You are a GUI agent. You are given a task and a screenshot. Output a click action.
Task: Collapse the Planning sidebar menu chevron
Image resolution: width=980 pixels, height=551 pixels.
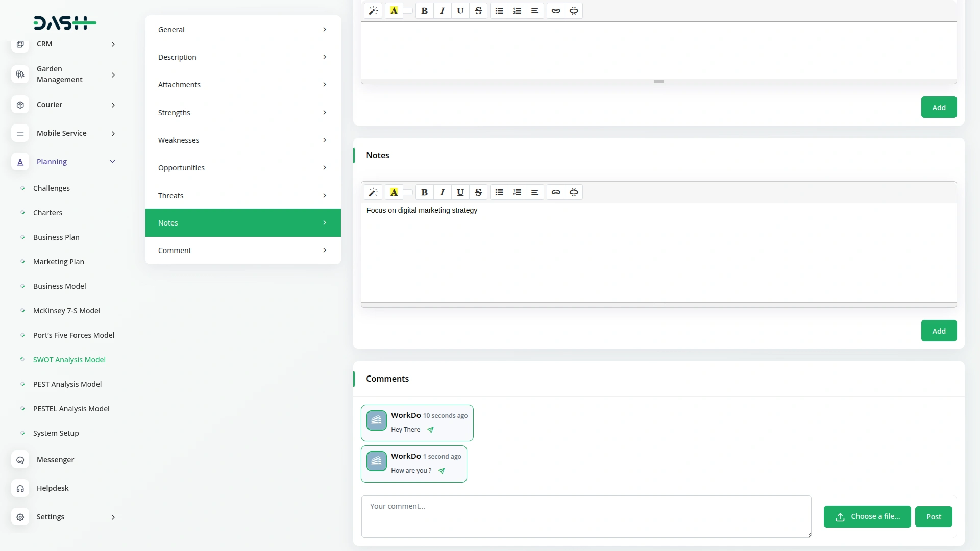click(113, 162)
